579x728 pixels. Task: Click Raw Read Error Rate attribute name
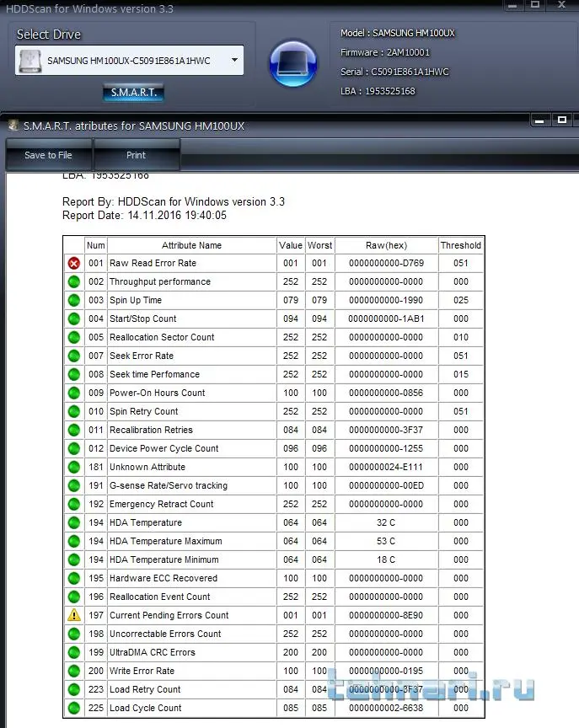tap(153, 263)
